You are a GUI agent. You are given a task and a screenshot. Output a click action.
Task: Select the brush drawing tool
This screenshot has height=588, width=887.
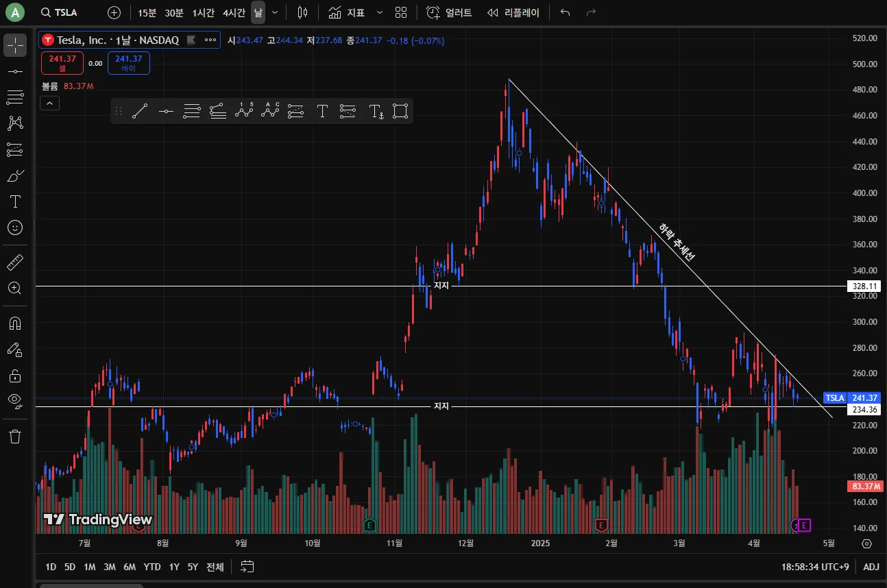[15, 175]
